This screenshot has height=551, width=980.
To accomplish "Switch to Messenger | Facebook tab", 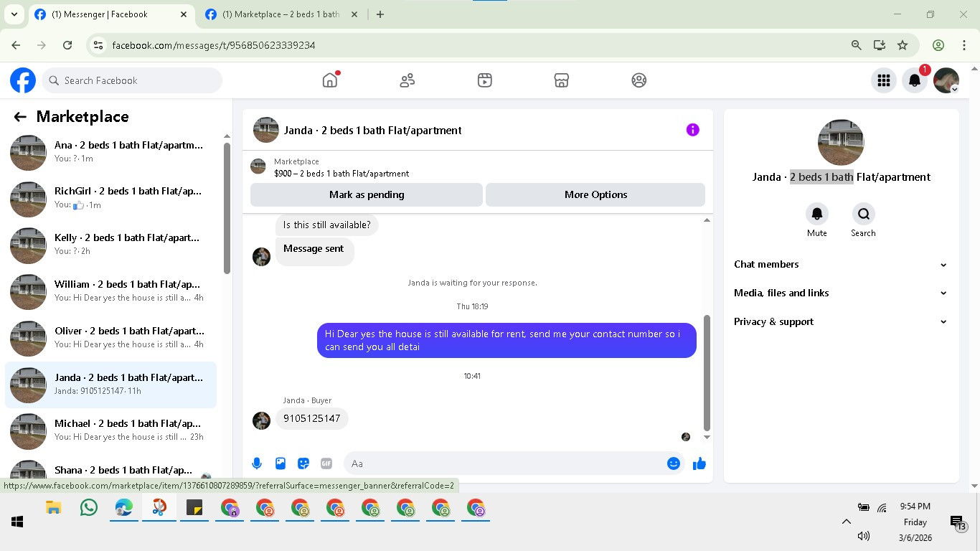I will [x=112, y=14].
